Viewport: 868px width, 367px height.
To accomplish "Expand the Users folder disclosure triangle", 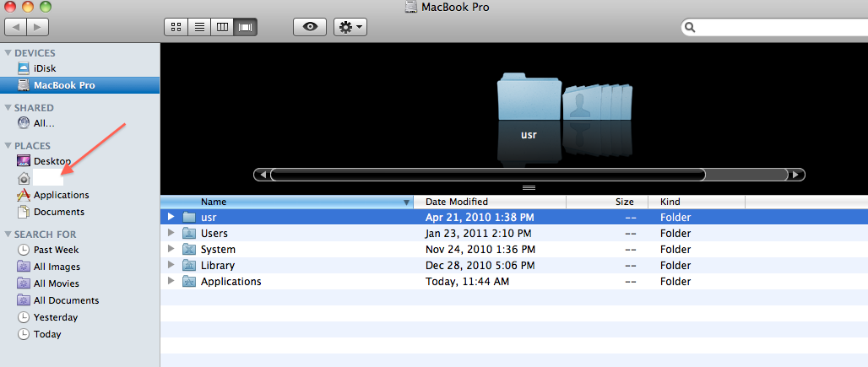I will point(171,233).
